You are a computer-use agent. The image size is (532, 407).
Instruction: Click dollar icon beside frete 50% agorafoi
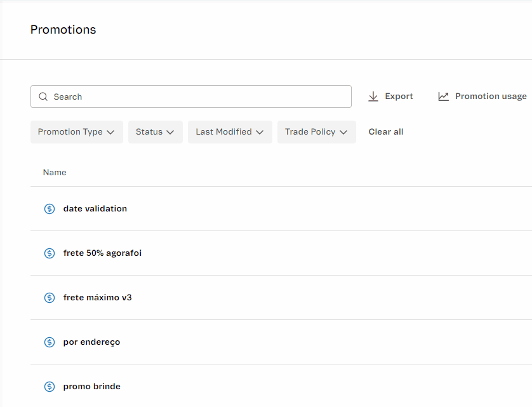click(50, 253)
